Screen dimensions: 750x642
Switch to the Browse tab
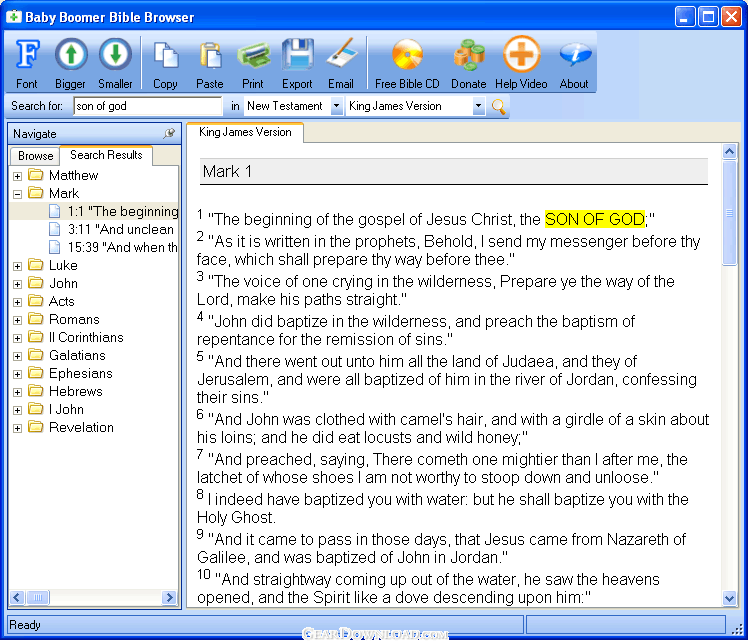tap(35, 156)
